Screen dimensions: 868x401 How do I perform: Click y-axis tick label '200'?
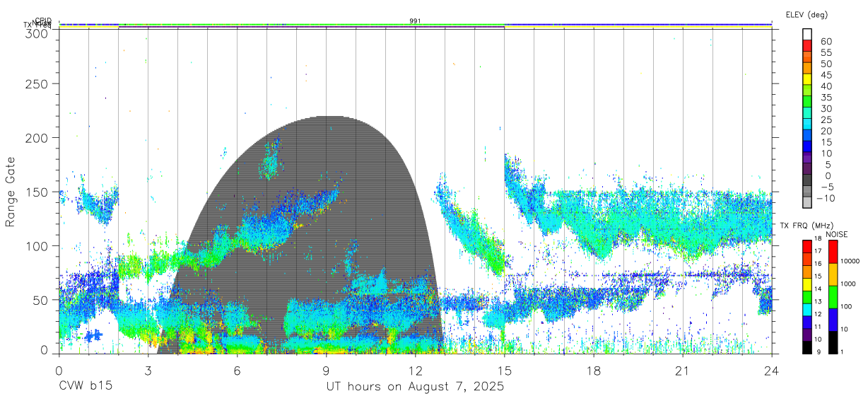click(x=37, y=138)
